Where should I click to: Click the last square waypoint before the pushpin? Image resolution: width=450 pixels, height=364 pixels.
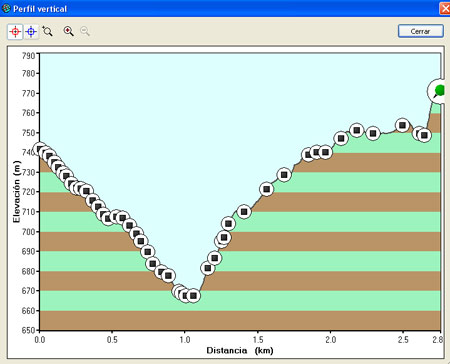(x=424, y=135)
